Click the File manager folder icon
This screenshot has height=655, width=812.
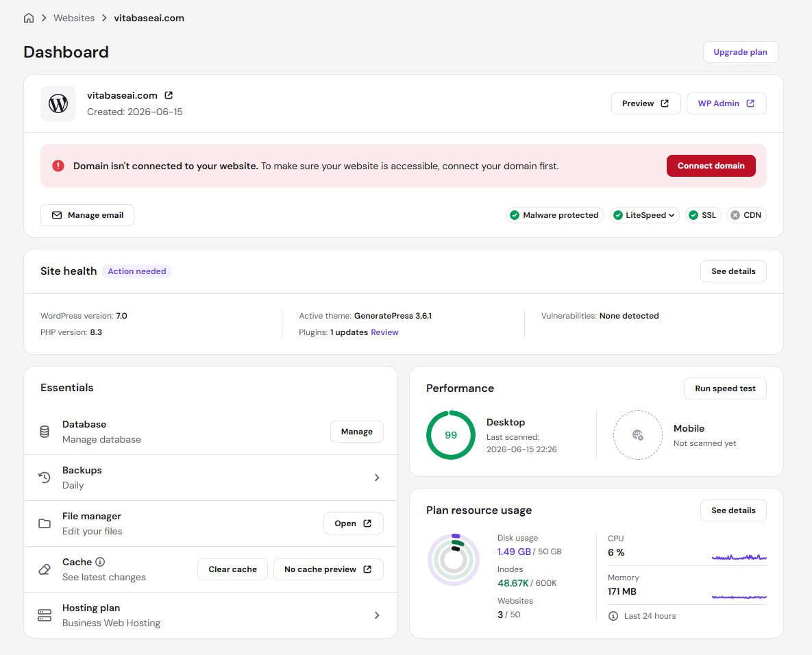(45, 523)
